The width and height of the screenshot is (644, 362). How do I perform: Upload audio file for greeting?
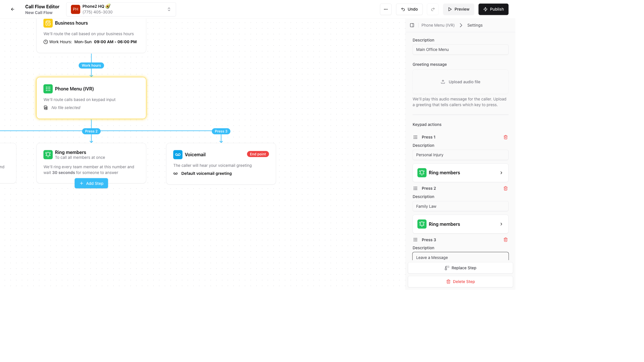[460, 82]
